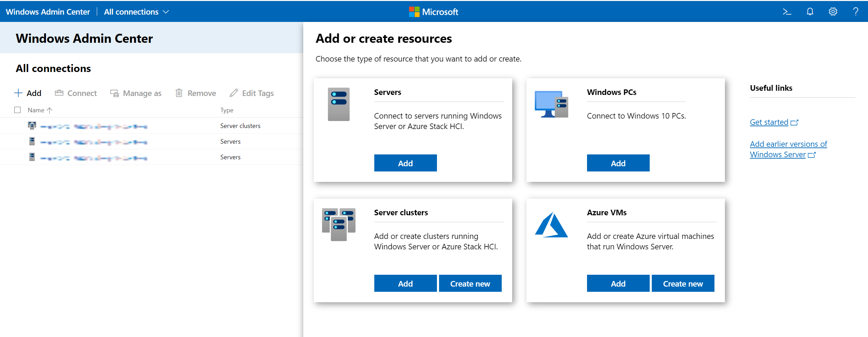This screenshot has height=337, width=868.
Task: Click the Server clusters type cell
Action: (x=240, y=126)
